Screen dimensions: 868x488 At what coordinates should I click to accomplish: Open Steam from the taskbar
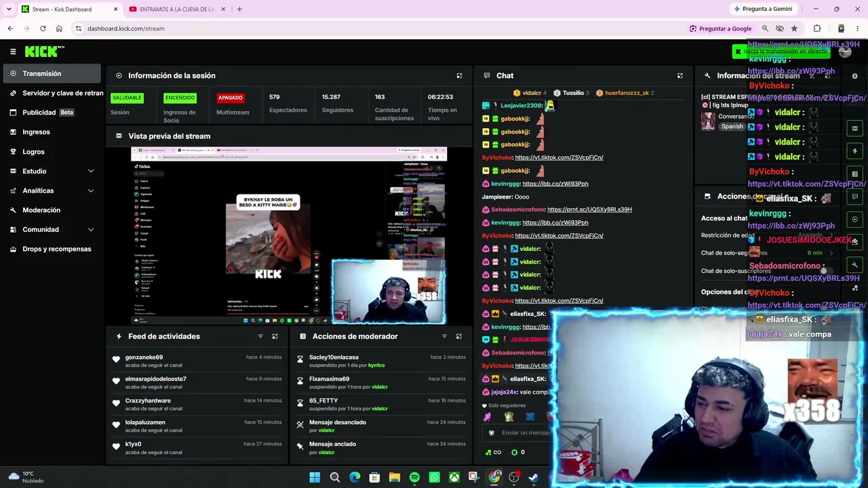pyautogui.click(x=534, y=477)
